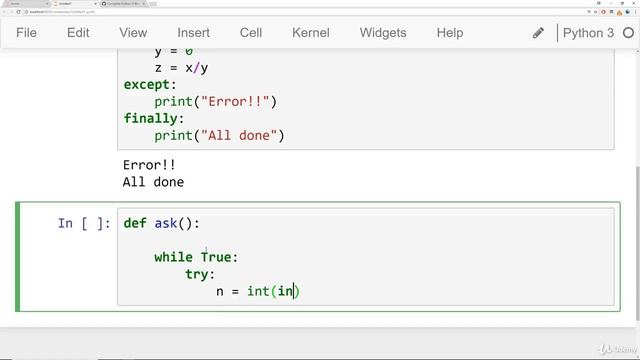640x360 pixels.
Task: Click the 'z = x/y' code line
Action: point(181,68)
